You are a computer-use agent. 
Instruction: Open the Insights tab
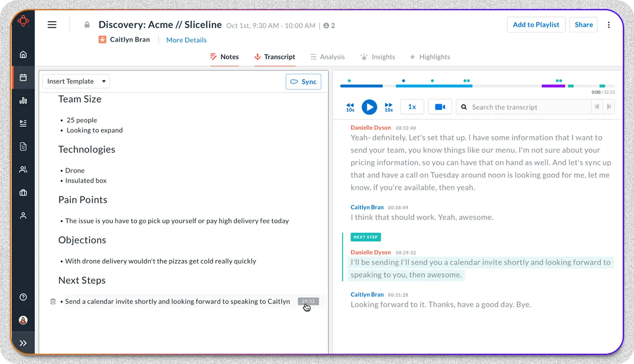[x=378, y=57]
